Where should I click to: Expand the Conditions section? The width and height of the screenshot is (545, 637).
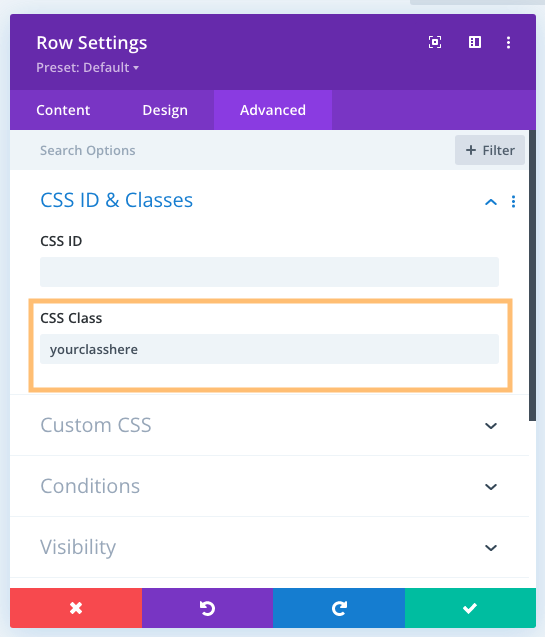pos(270,486)
